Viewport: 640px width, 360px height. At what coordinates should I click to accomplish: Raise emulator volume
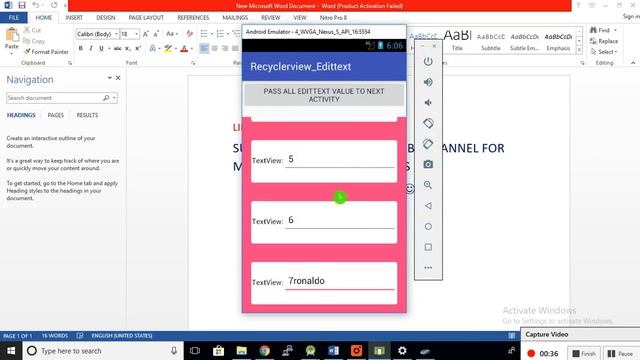click(x=428, y=82)
